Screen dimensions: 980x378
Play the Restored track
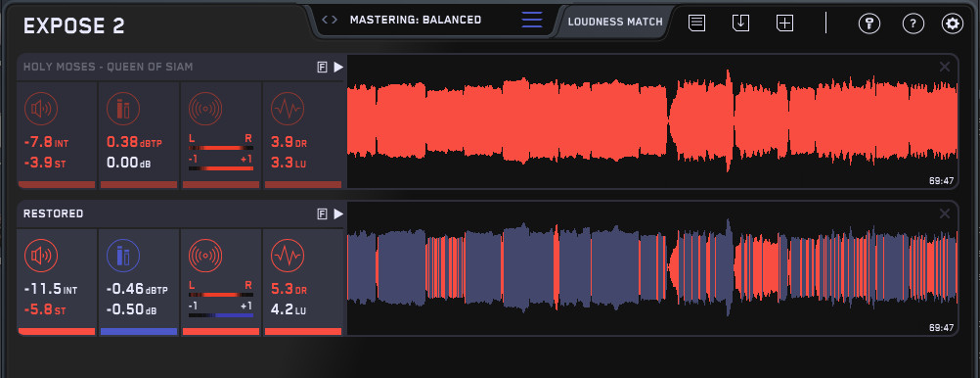pyautogui.click(x=338, y=214)
